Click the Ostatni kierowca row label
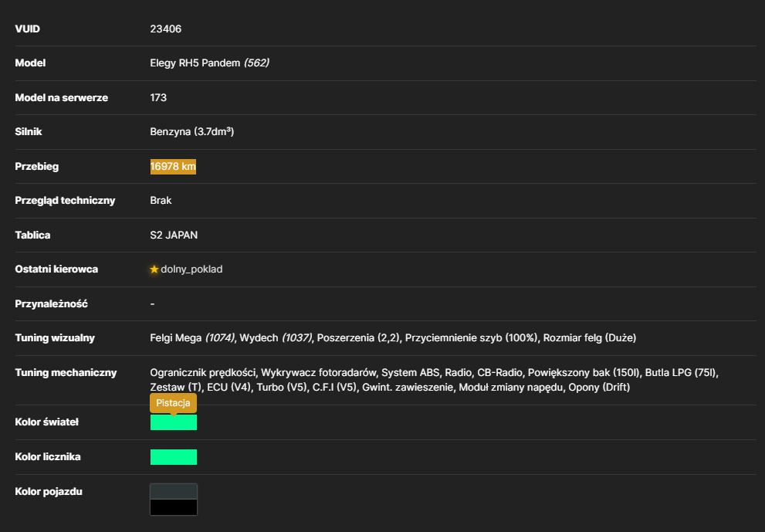The image size is (765, 532). [56, 269]
